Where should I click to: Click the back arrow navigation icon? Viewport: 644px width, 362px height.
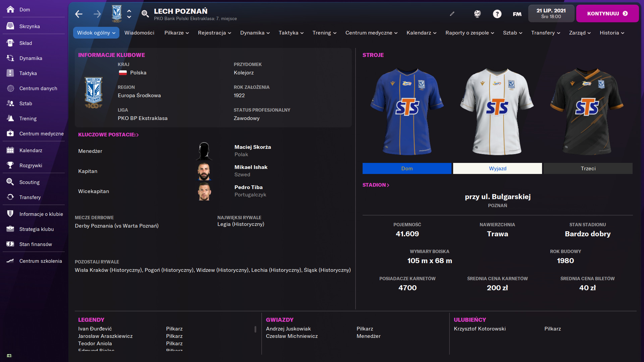pyautogui.click(x=79, y=14)
